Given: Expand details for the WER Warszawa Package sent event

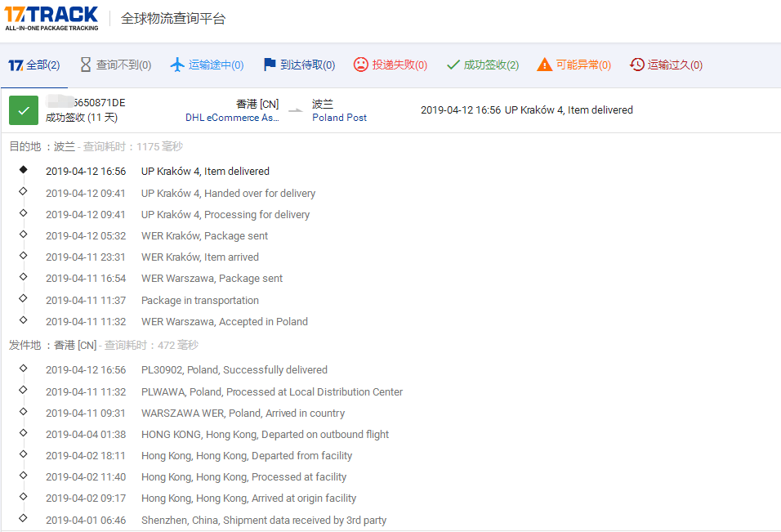Looking at the screenshot, I should point(23,278).
